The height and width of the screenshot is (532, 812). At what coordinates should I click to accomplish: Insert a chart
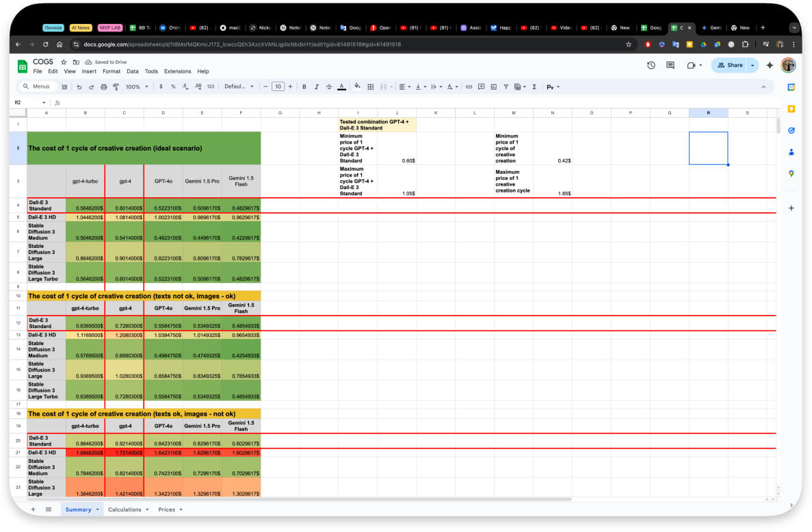coord(493,87)
